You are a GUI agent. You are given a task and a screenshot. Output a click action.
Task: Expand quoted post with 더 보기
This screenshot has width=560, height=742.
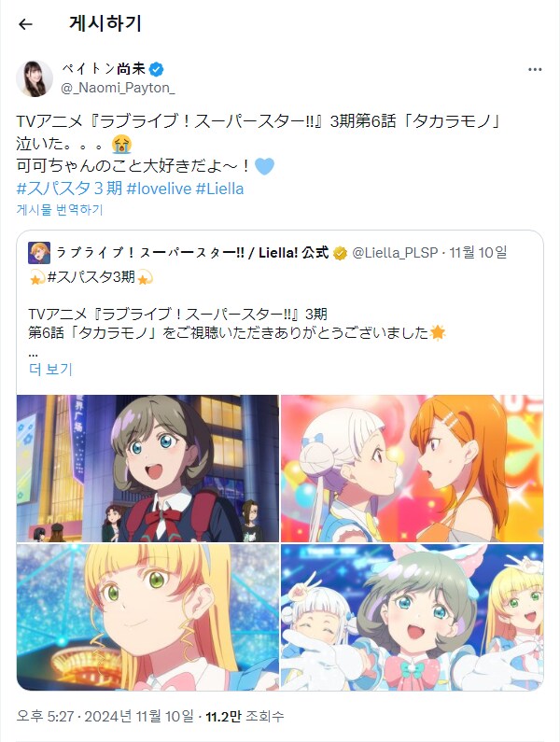coord(50,369)
